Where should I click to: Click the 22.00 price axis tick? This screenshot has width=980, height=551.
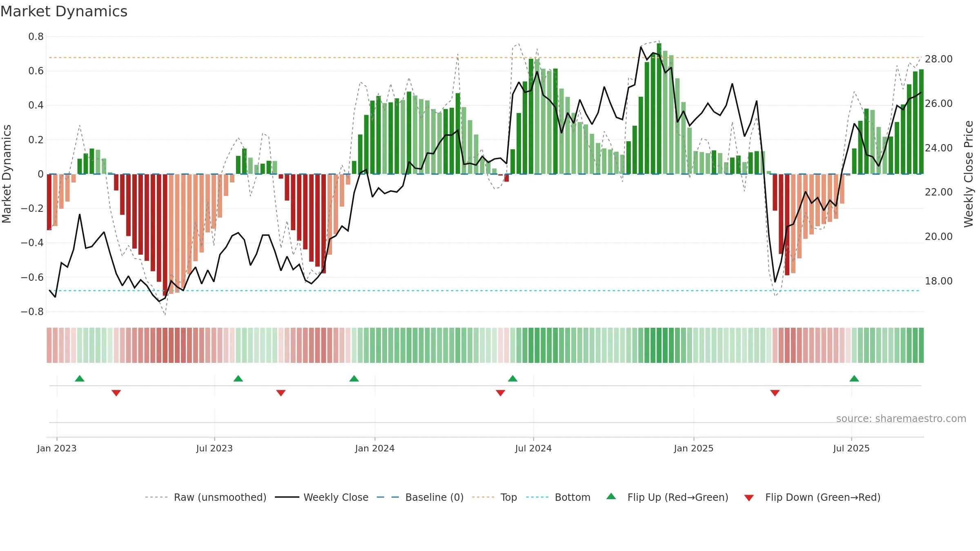click(939, 192)
